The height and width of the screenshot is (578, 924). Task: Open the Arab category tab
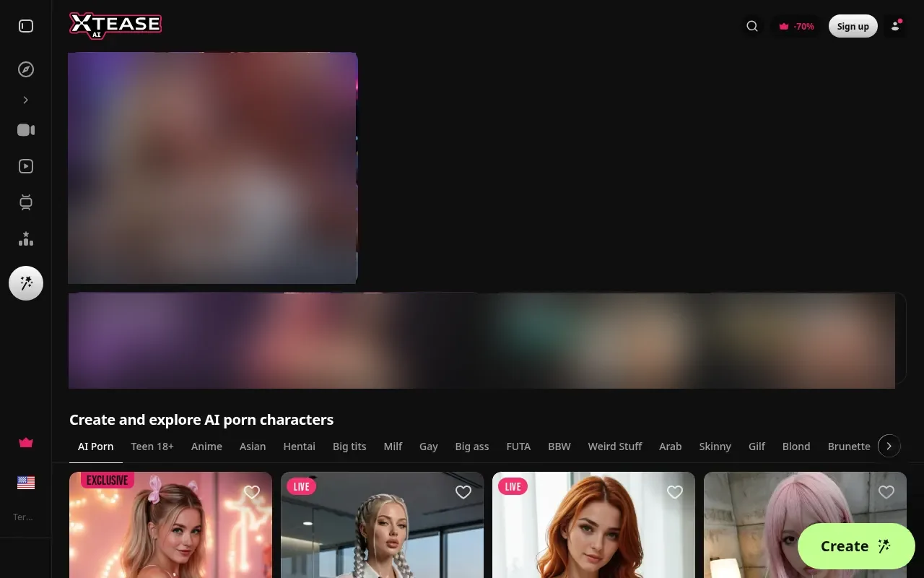[x=671, y=447]
